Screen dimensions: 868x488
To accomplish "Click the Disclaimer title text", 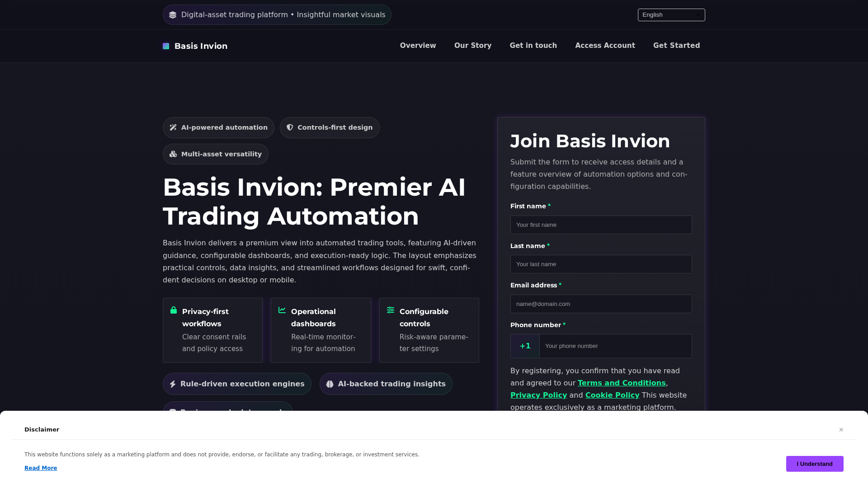I will 42,430.
